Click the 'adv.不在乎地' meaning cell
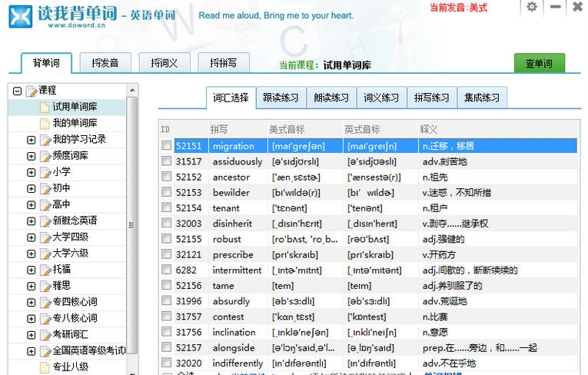Viewport: 588px width, 375px height. click(449, 363)
